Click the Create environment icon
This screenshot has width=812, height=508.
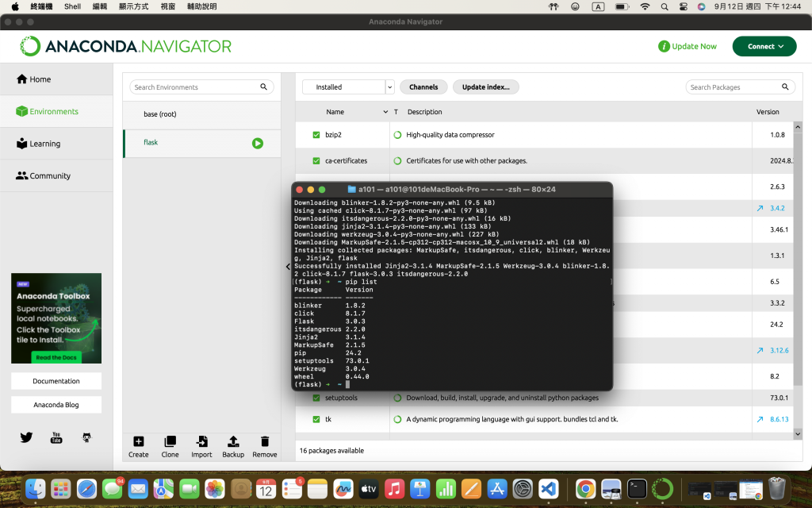(138, 441)
